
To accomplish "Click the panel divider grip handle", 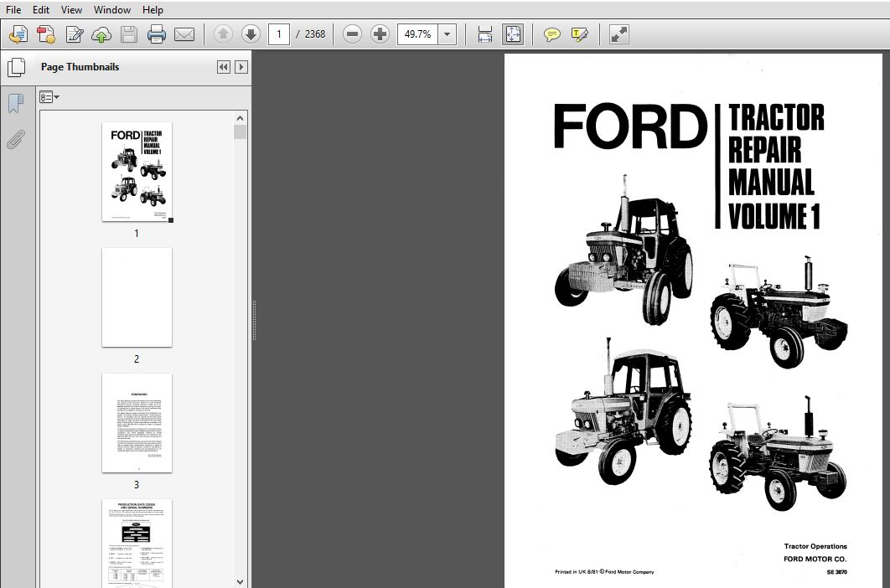I will point(254,321).
